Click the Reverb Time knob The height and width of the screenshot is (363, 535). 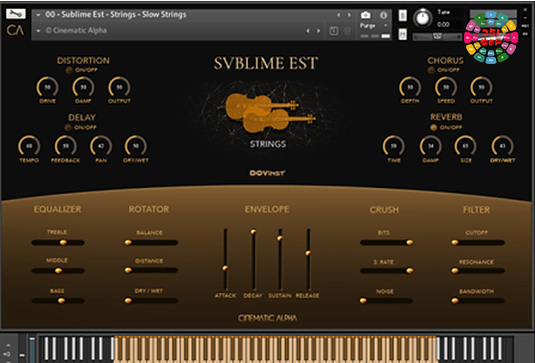394,146
